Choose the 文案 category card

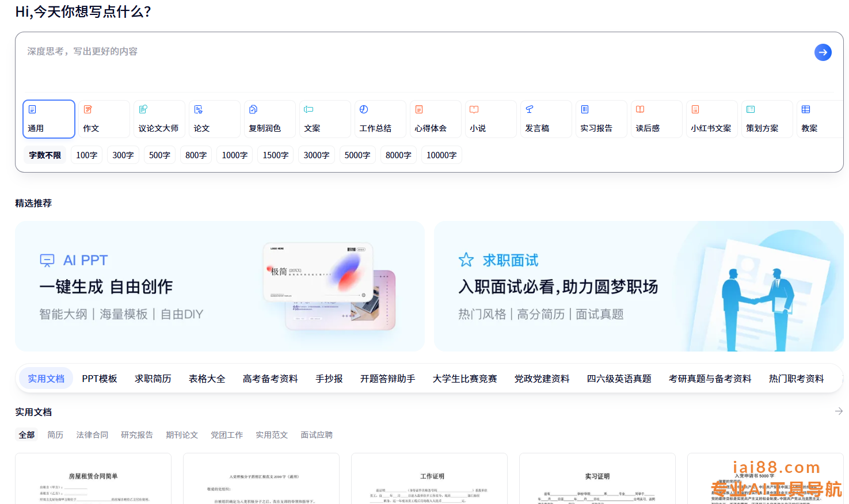[325, 119]
